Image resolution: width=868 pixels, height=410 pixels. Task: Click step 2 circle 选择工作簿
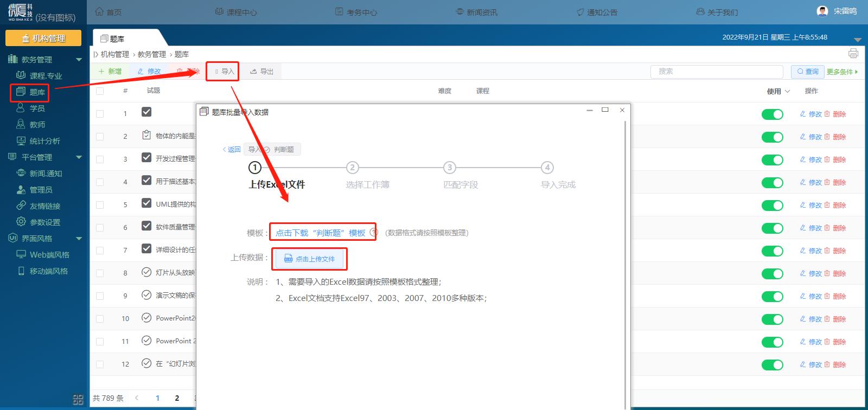[x=352, y=168]
